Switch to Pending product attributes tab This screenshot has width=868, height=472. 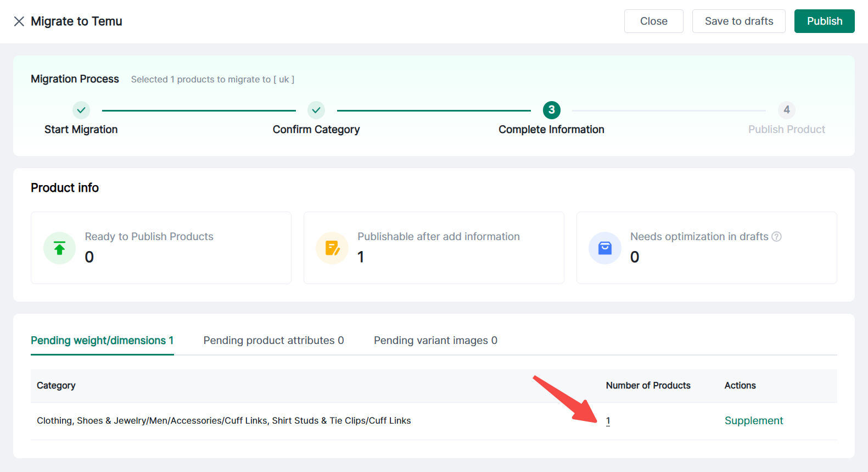(x=273, y=341)
